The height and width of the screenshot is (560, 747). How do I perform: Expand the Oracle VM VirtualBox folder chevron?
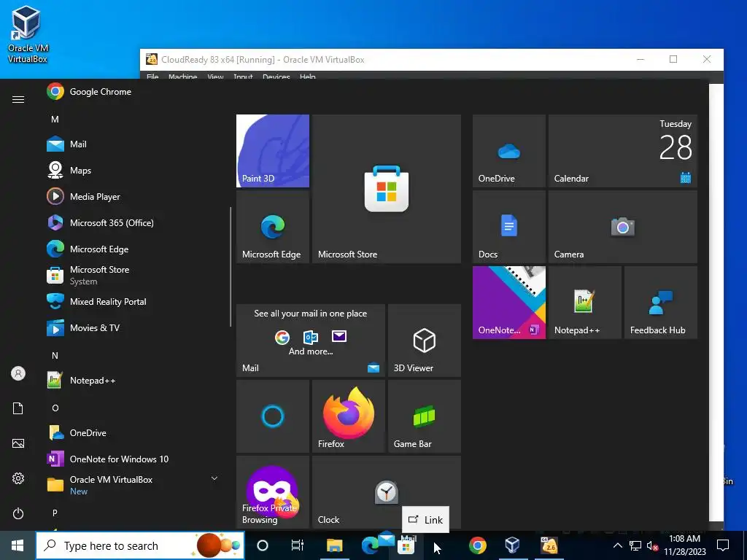pyautogui.click(x=214, y=478)
